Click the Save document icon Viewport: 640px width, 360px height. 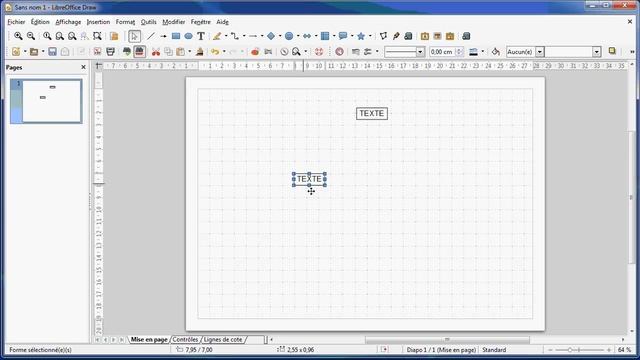point(52,52)
